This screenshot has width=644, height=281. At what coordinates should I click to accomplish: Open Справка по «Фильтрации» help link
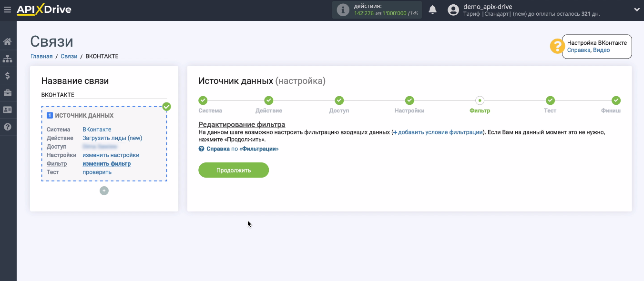pyautogui.click(x=239, y=149)
